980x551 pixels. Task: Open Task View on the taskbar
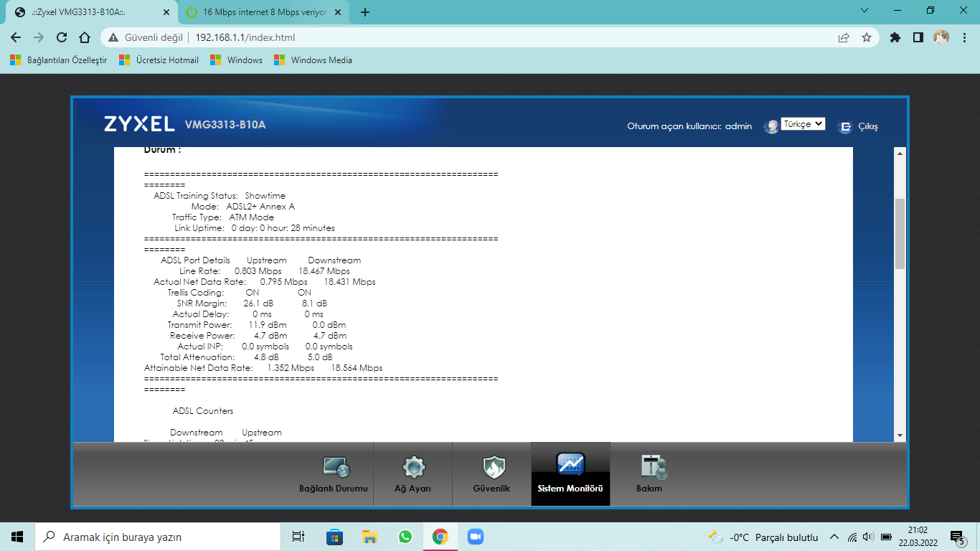[298, 537]
